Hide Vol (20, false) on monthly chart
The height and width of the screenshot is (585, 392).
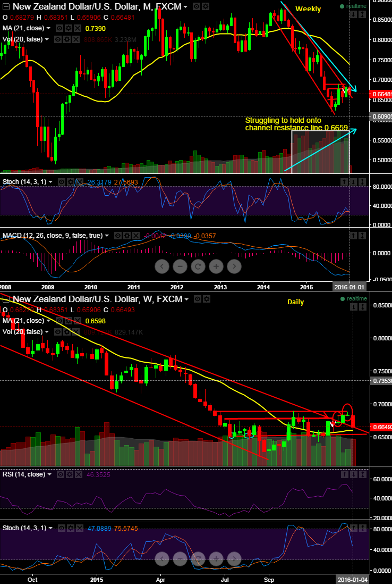58,39
